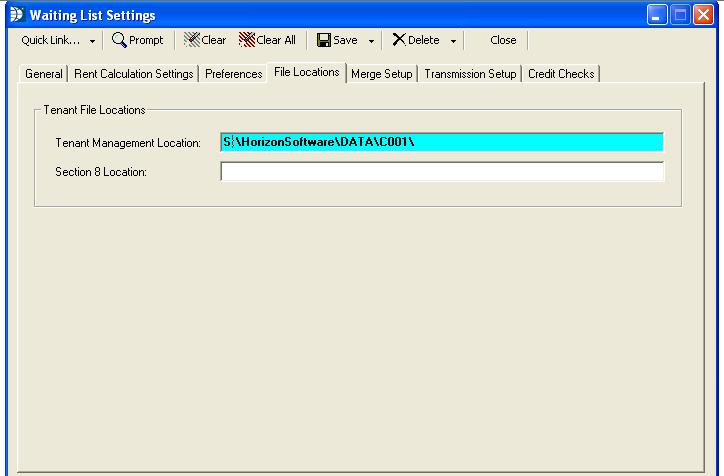Maximize the Waiting List Settings window

pyautogui.click(x=681, y=15)
